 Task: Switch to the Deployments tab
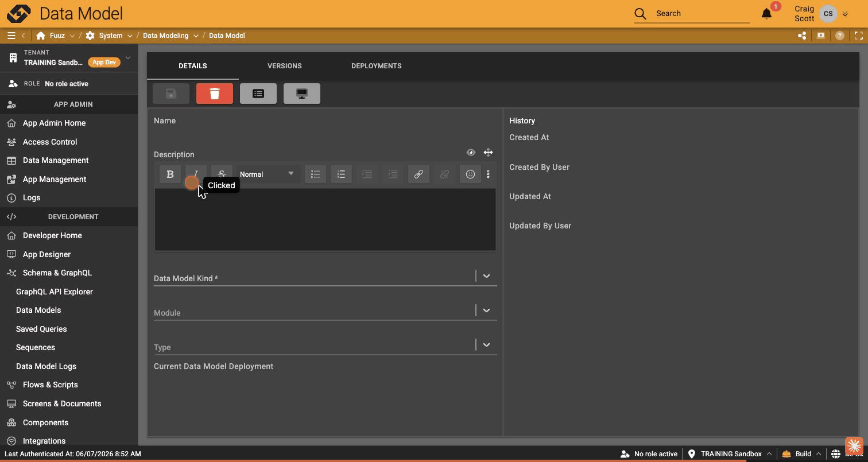tap(377, 66)
